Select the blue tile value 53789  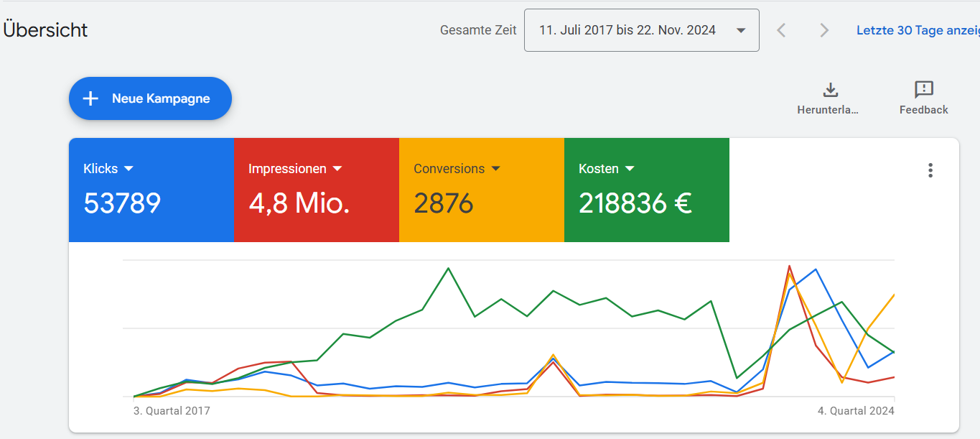[x=122, y=204]
